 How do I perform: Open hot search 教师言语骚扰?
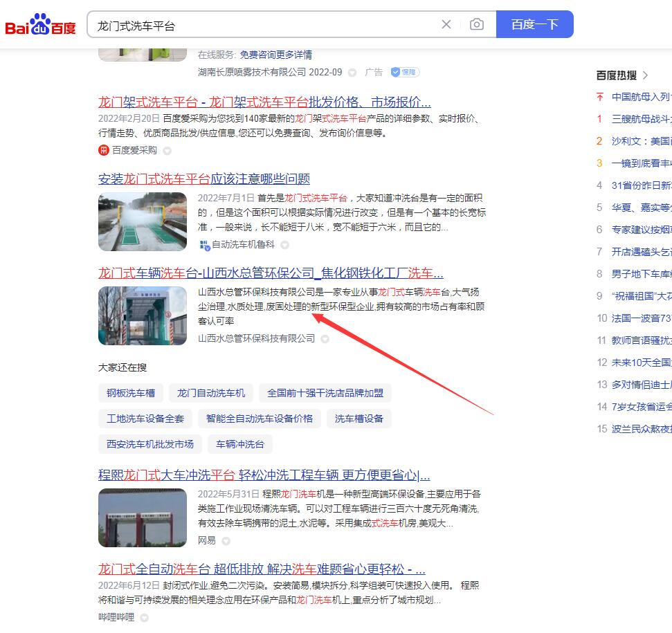(x=642, y=340)
